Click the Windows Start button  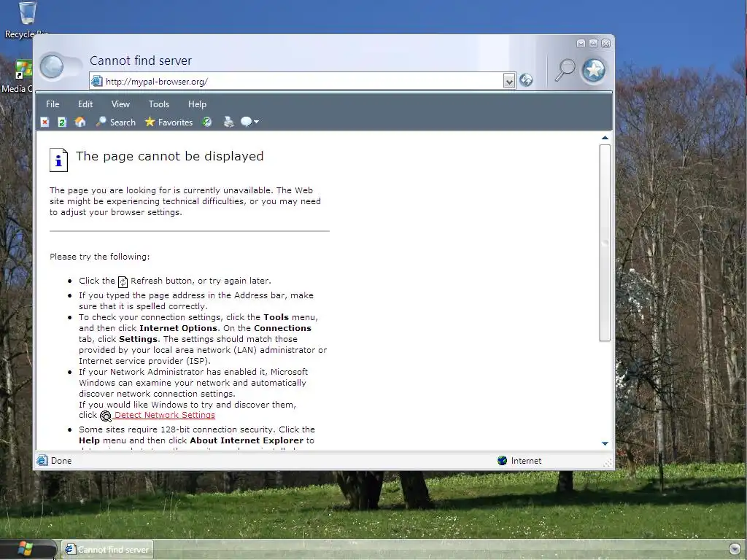(x=26, y=549)
